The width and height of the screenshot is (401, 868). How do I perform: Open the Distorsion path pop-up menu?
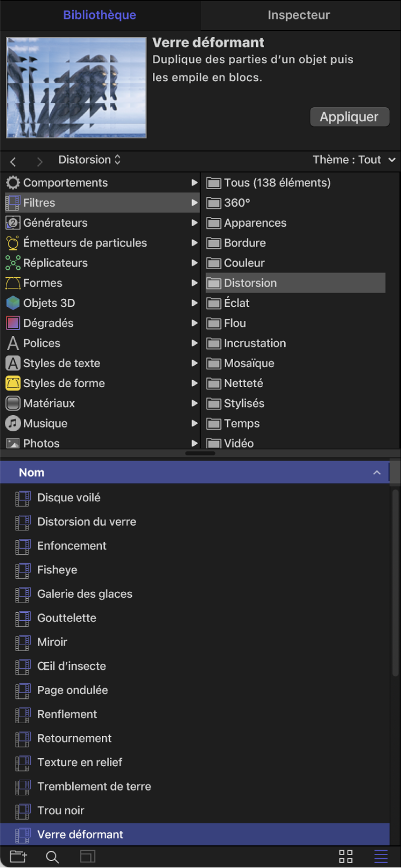(89, 160)
